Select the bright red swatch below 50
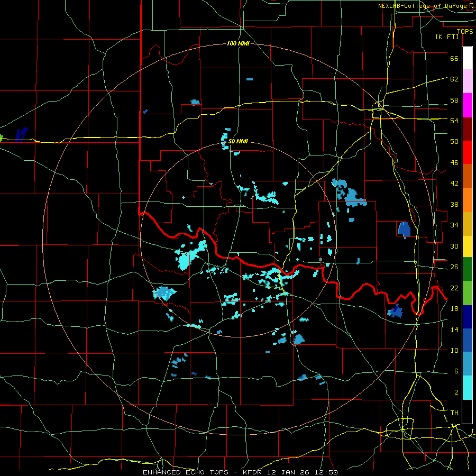Screen dimensions: 476x476 (467, 152)
